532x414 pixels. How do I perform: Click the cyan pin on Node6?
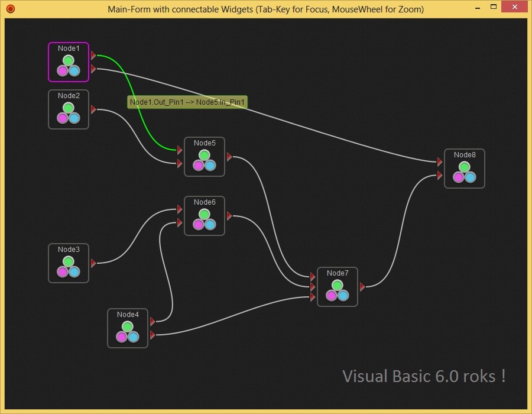pos(210,224)
